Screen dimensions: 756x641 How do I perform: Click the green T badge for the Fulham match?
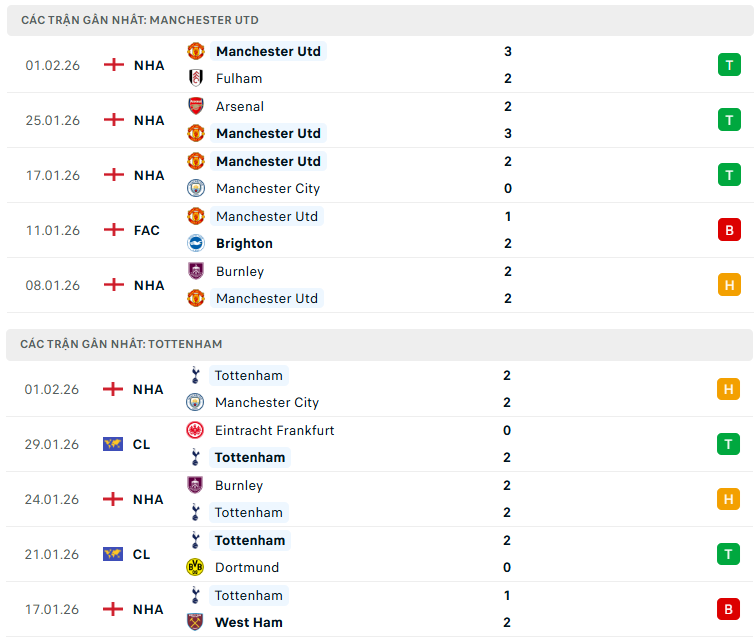(x=729, y=65)
